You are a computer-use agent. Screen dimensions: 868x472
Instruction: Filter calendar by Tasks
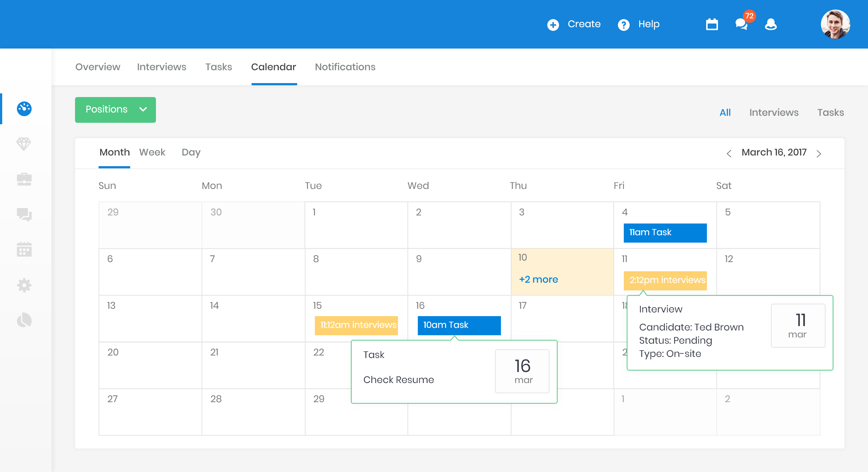point(831,112)
